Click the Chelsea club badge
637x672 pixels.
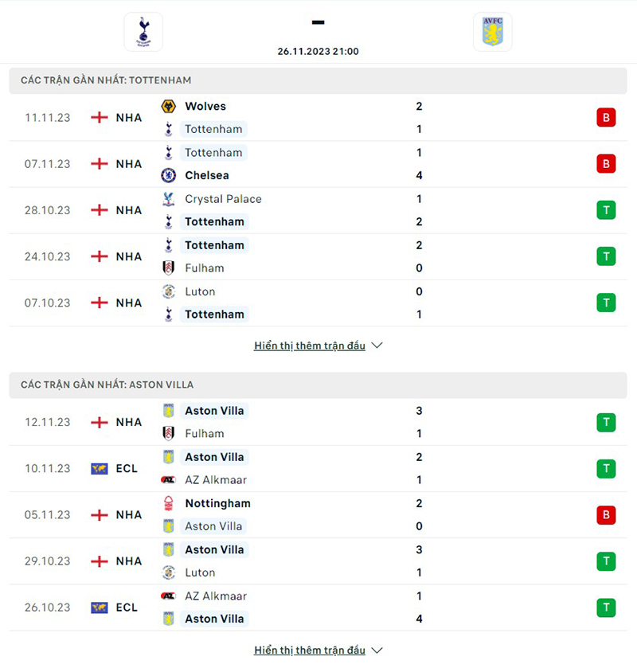pos(168,175)
